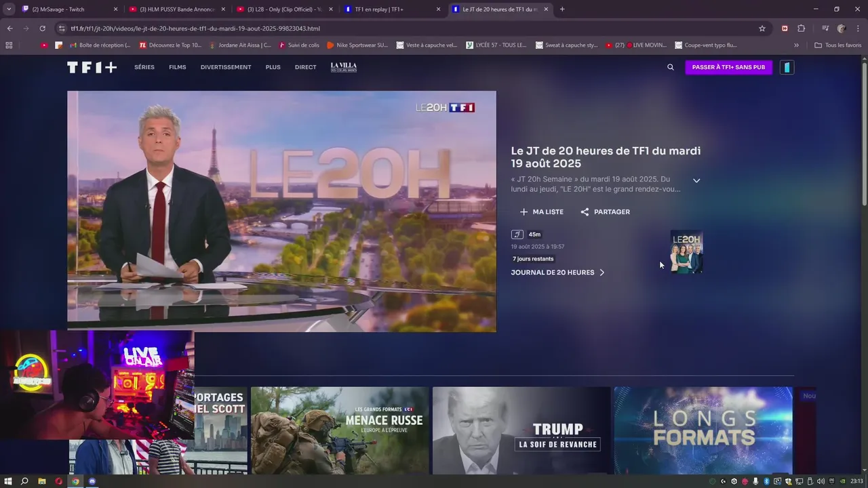Screen dimensions: 868x488
Task: Open a new browser tab
Action: click(x=562, y=9)
